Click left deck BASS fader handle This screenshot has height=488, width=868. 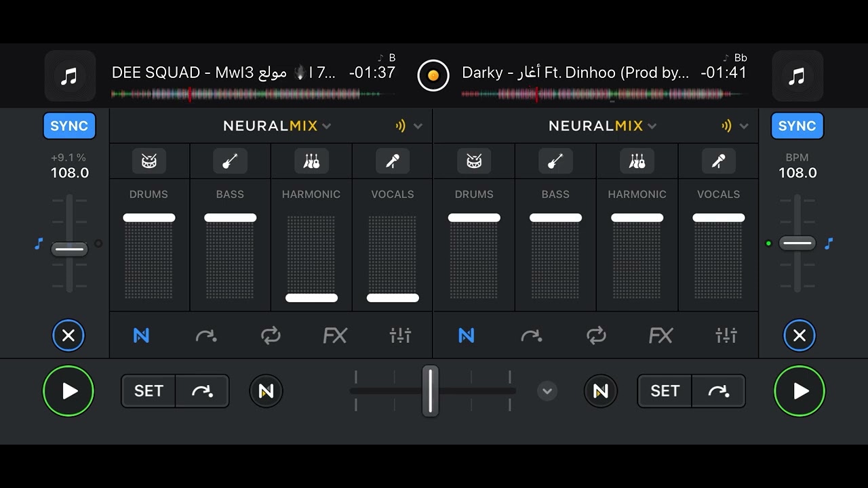231,218
